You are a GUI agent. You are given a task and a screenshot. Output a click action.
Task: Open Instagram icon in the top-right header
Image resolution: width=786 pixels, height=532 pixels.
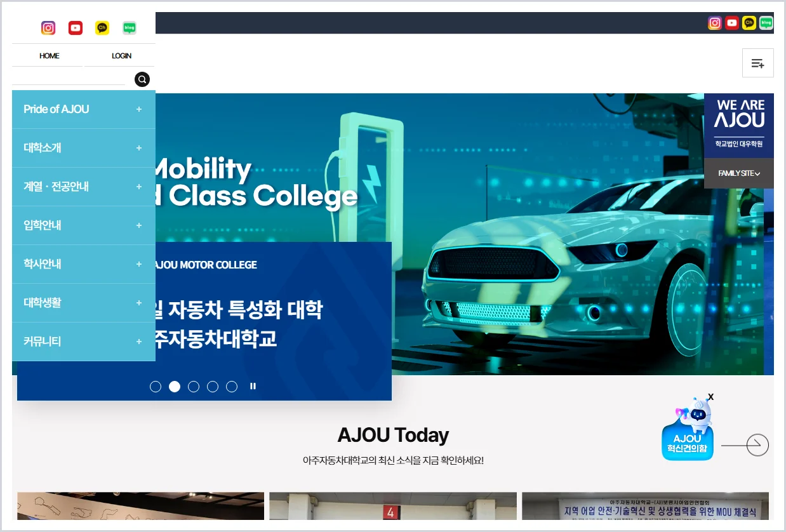pyautogui.click(x=715, y=23)
